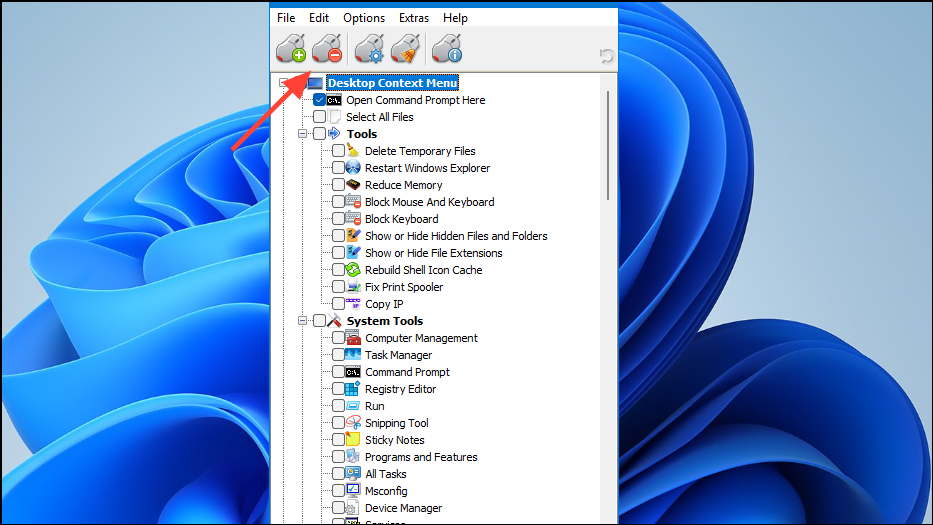The height and width of the screenshot is (525, 933).
Task: Click the Reduce Memory chip icon
Action: coord(353,185)
